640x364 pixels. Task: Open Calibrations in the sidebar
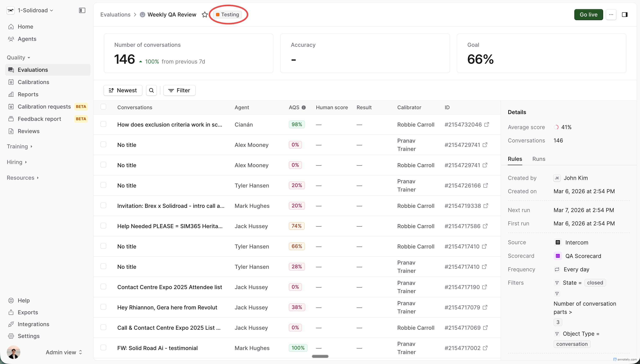tap(33, 82)
